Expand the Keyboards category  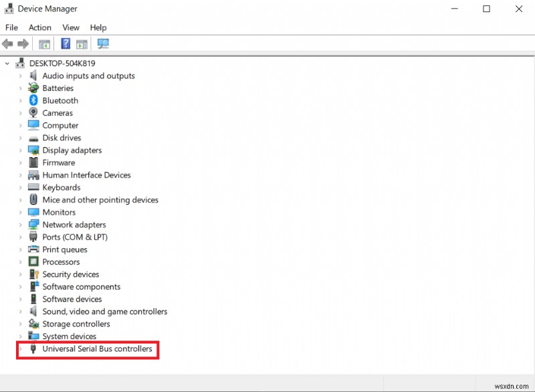pos(20,187)
